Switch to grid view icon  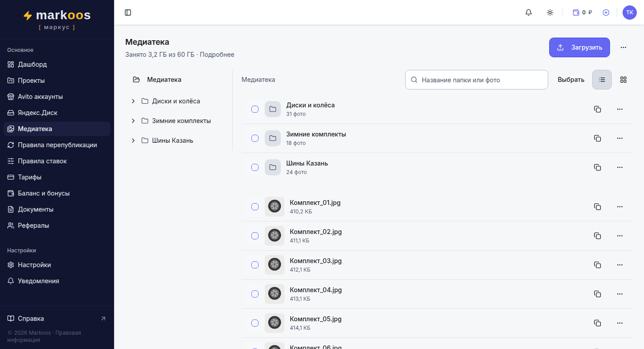623,80
